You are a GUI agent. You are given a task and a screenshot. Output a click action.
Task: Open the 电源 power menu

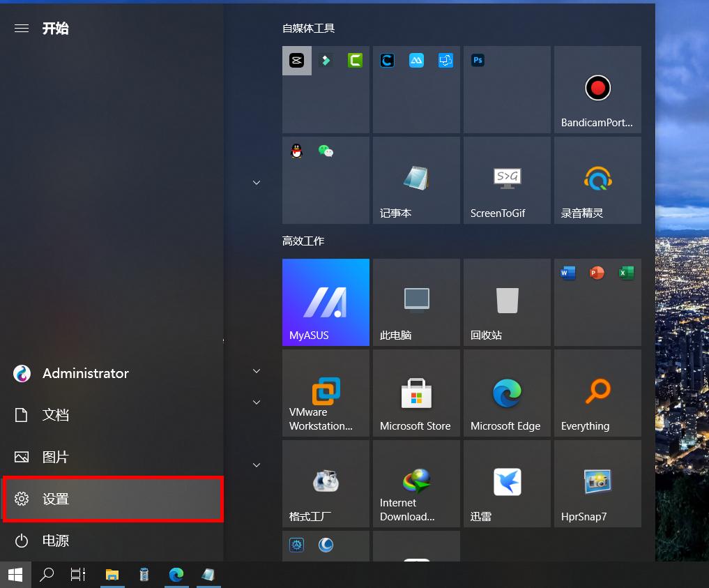[x=56, y=541]
